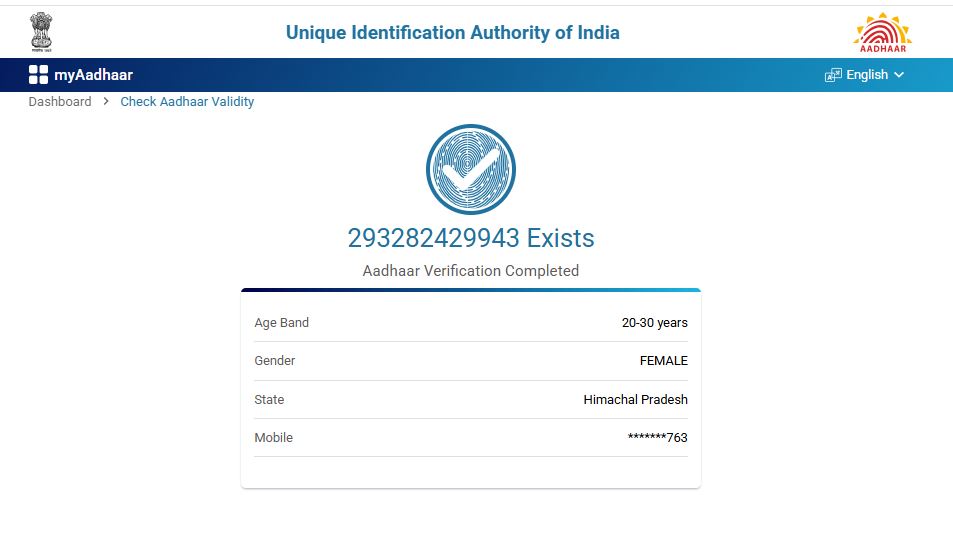Click the masked mobile number ending 763
Image resolution: width=953 pixels, height=540 pixels.
tap(657, 438)
